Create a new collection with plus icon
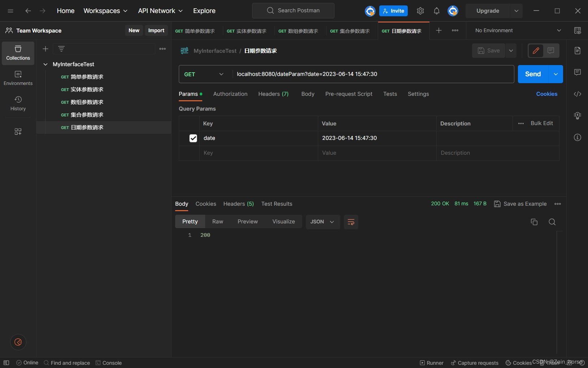Viewport: 588px width, 368px height. tap(46, 49)
